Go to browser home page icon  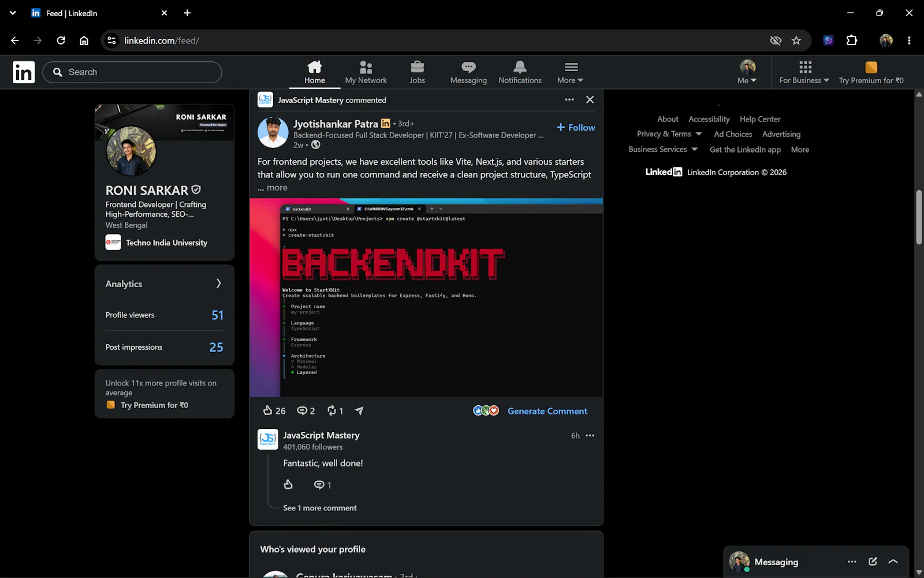[84, 40]
